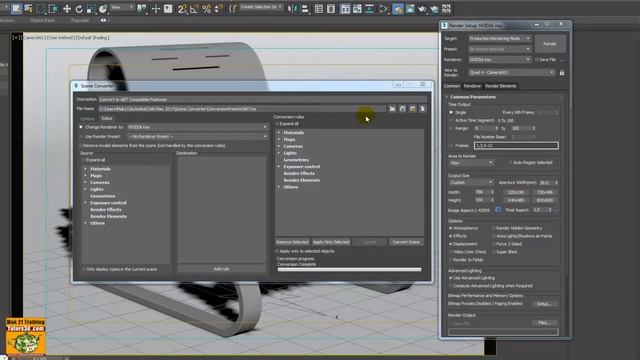
Task: Switch to Options tab in Scene Converter
Action: coord(87,118)
